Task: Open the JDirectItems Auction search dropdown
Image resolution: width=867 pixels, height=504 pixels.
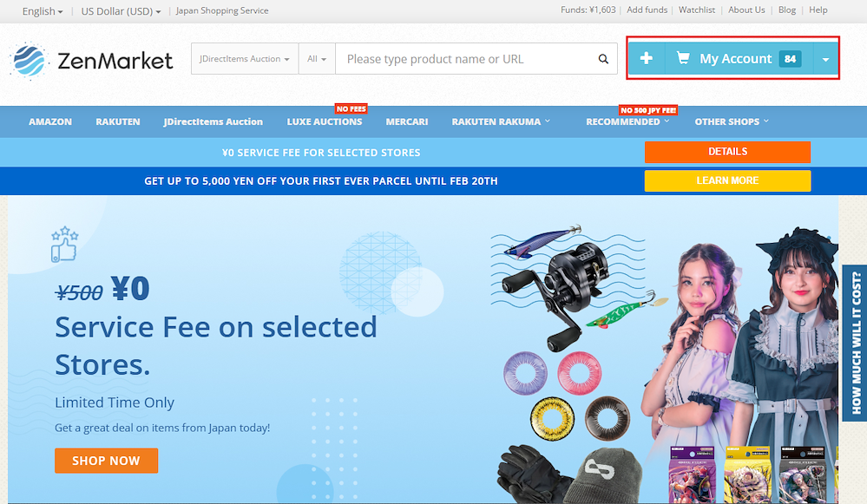Action: (x=245, y=59)
